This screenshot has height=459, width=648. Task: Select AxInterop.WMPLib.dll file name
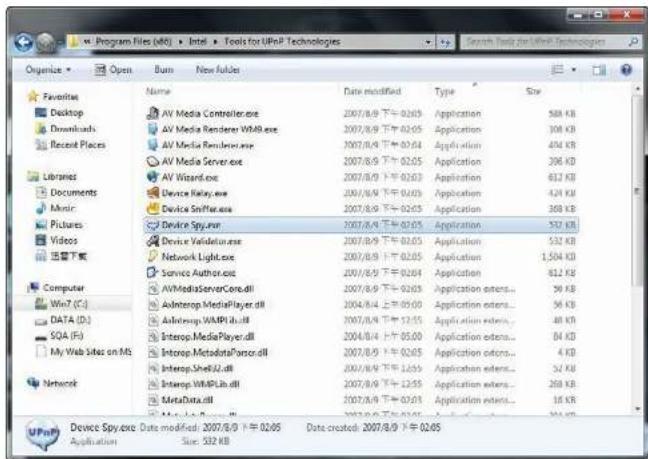point(205,321)
